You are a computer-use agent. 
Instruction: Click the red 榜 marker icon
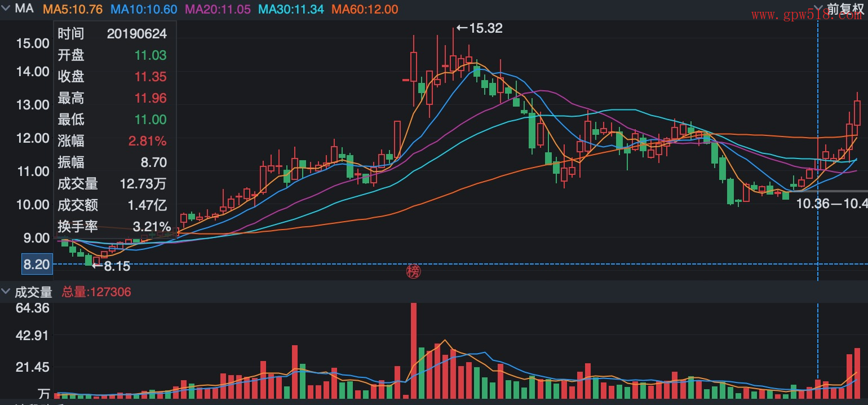[x=414, y=272]
